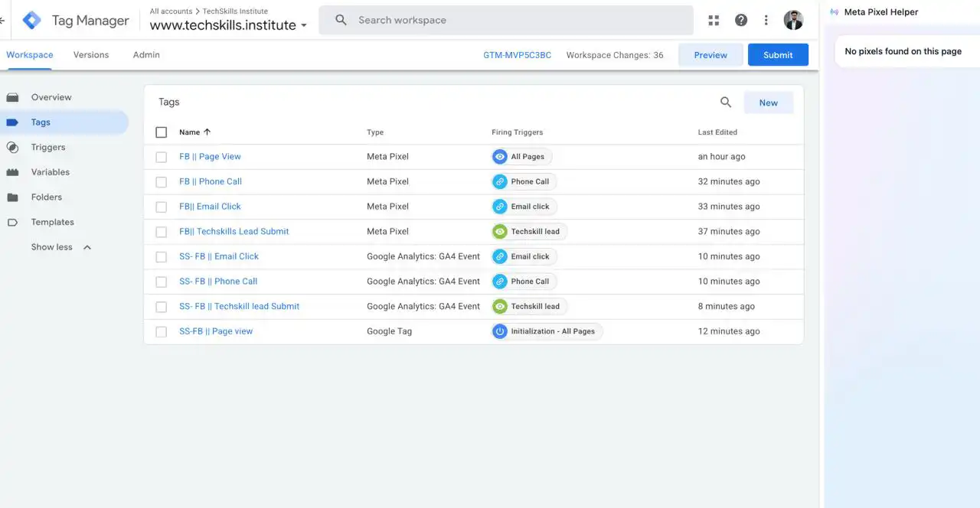Image resolution: width=980 pixels, height=508 pixels.
Task: Click the Tags table search icon
Action: (x=726, y=103)
